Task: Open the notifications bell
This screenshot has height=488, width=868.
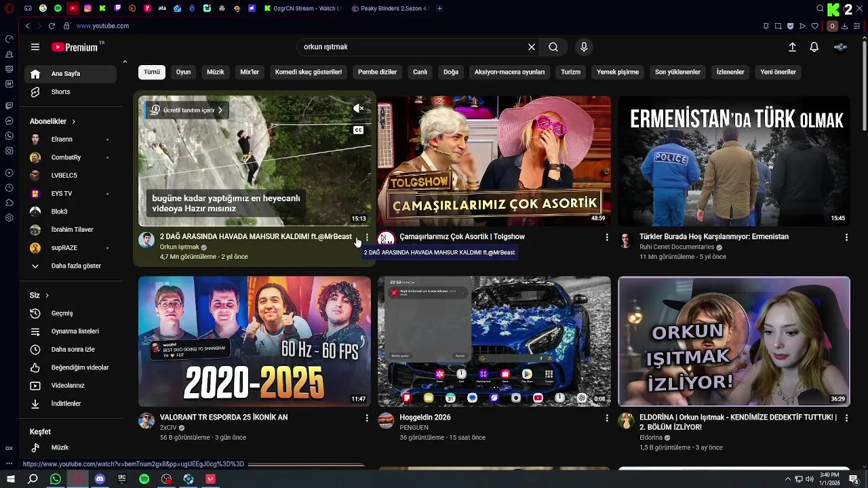Action: pos(814,47)
